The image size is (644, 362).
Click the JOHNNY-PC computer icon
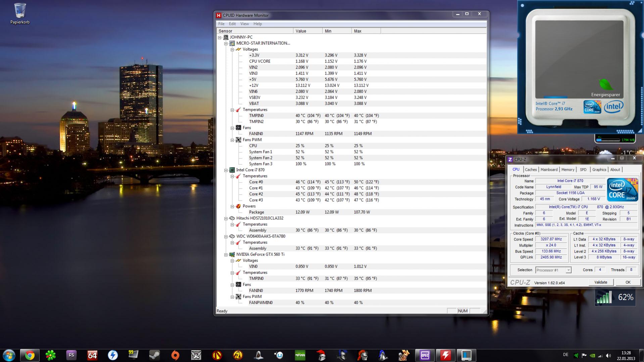pyautogui.click(x=226, y=37)
